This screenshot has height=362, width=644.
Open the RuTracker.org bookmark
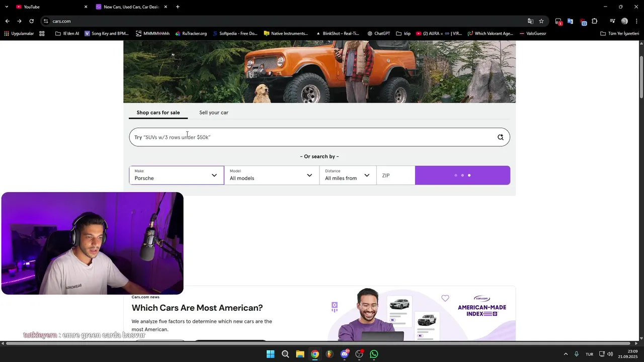[x=191, y=34]
